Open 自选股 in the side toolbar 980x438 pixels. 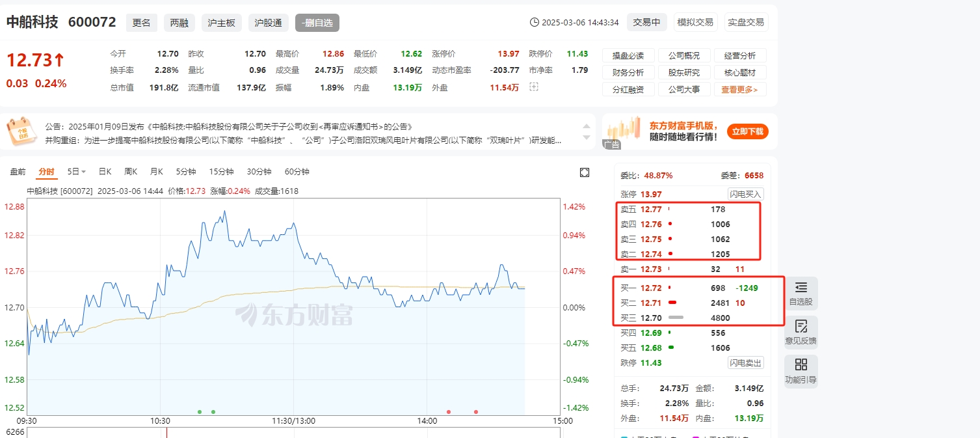click(x=801, y=294)
